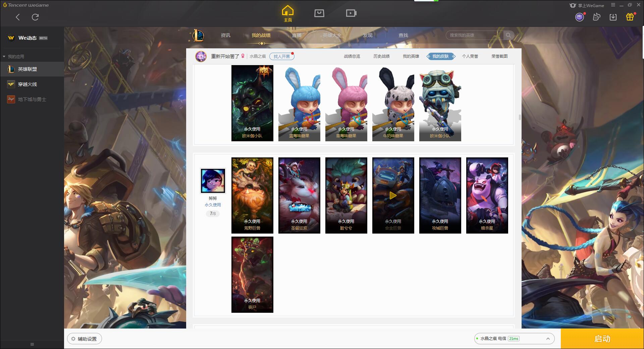Open the hamburger main menu icon
The height and width of the screenshot is (349, 644).
613,5
